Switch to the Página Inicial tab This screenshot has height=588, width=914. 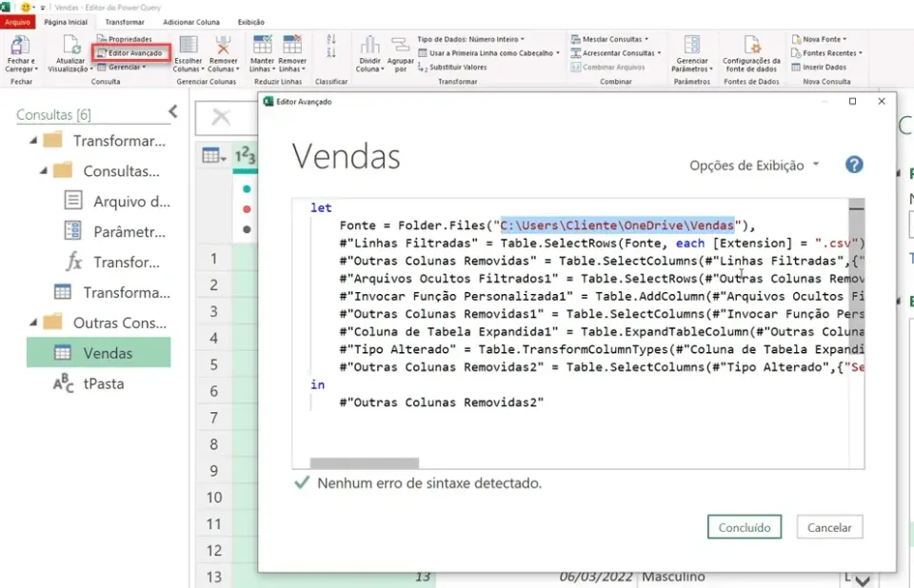pyautogui.click(x=66, y=22)
